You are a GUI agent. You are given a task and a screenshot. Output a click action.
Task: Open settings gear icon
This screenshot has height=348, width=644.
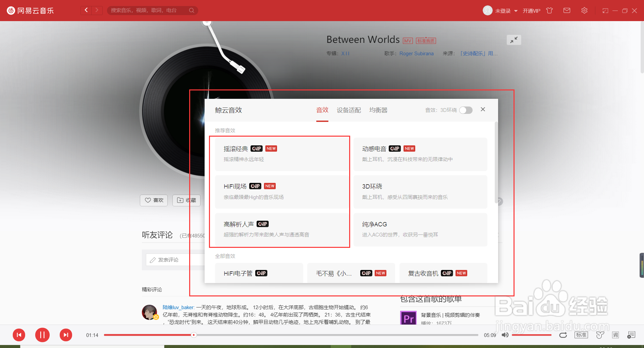[584, 10]
